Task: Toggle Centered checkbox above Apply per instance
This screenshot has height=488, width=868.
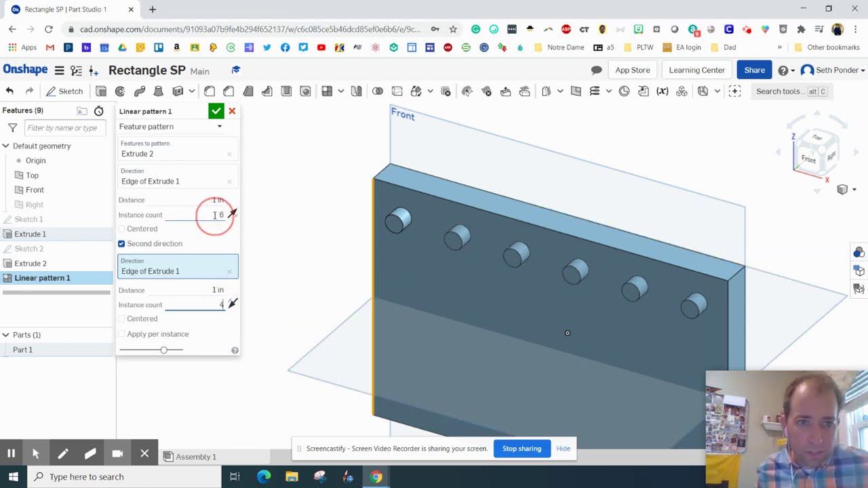Action: [x=122, y=319]
